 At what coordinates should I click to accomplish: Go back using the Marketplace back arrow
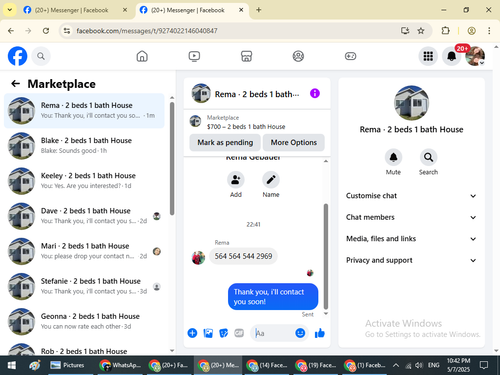pyautogui.click(x=15, y=84)
